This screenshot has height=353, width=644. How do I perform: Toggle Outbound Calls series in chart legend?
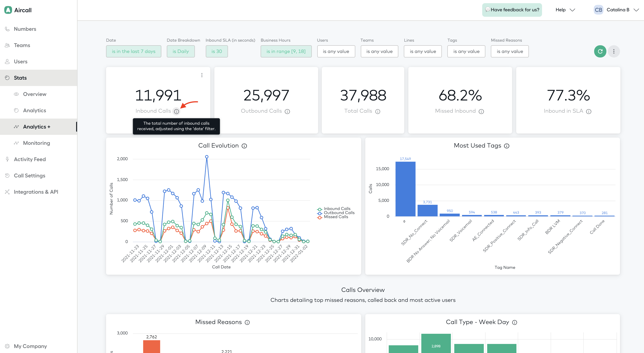[x=336, y=213]
